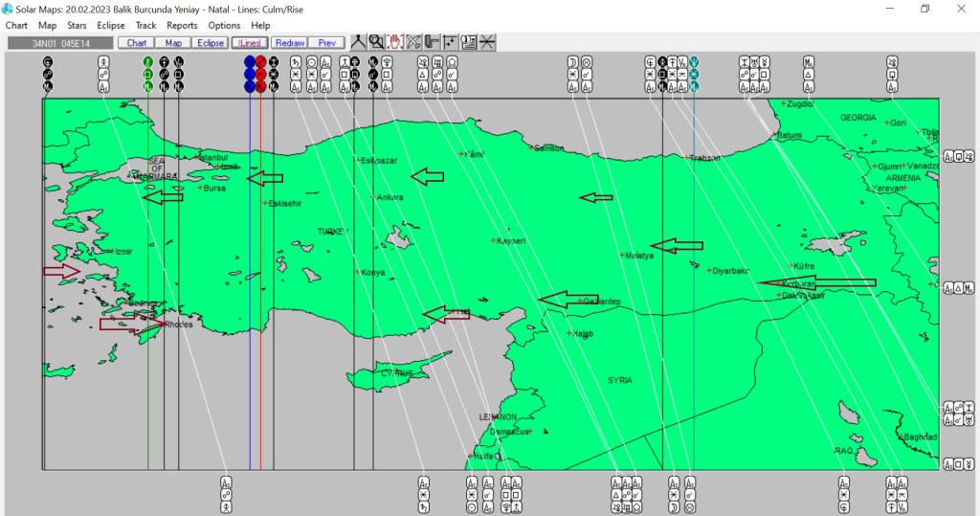Viewport: 980px width, 516px height.
Task: Click the 34N01 045E14 coordinates field
Action: [x=59, y=43]
